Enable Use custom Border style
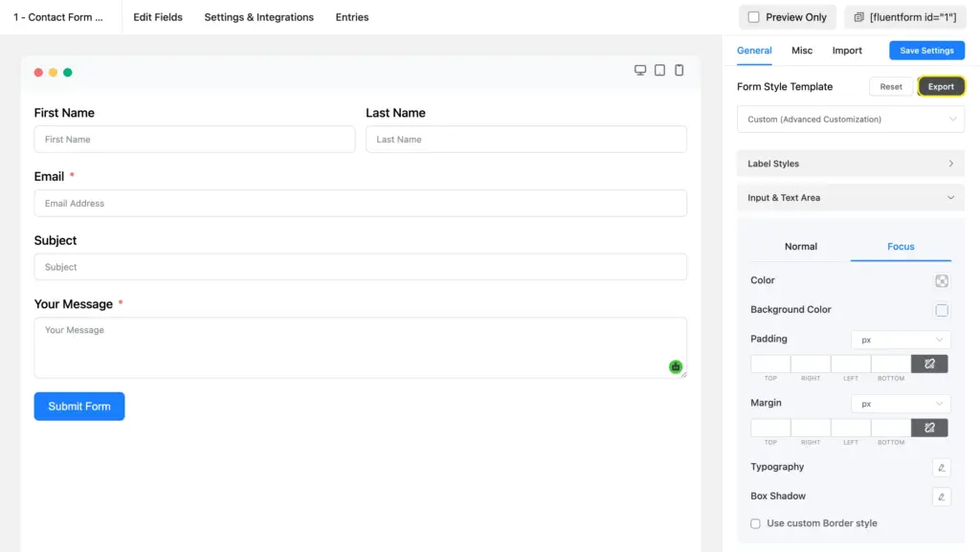Image resolution: width=980 pixels, height=552 pixels. pos(756,523)
